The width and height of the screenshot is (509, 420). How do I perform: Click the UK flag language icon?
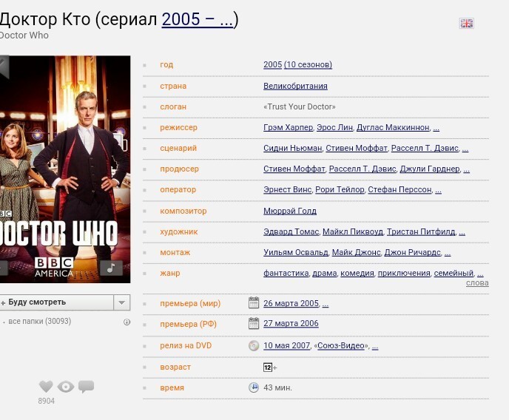(x=466, y=24)
